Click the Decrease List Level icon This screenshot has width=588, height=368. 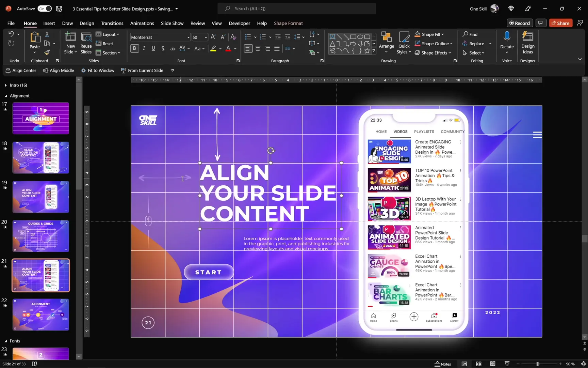(x=278, y=37)
